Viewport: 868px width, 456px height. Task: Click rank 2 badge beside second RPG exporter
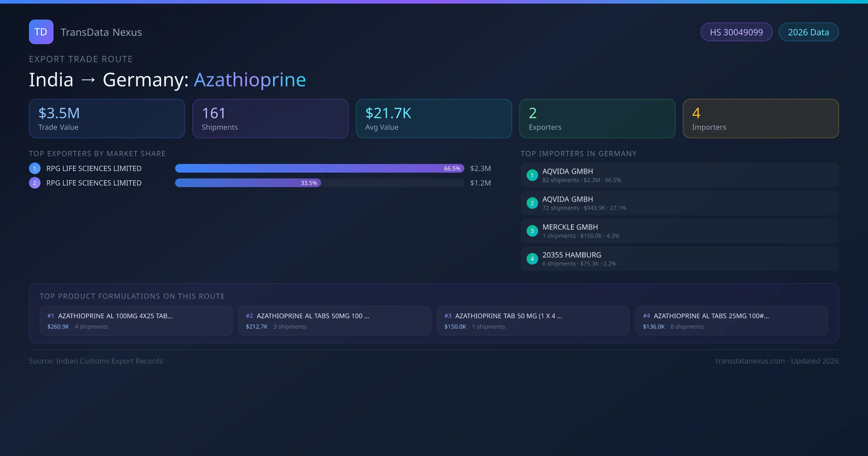(x=35, y=183)
